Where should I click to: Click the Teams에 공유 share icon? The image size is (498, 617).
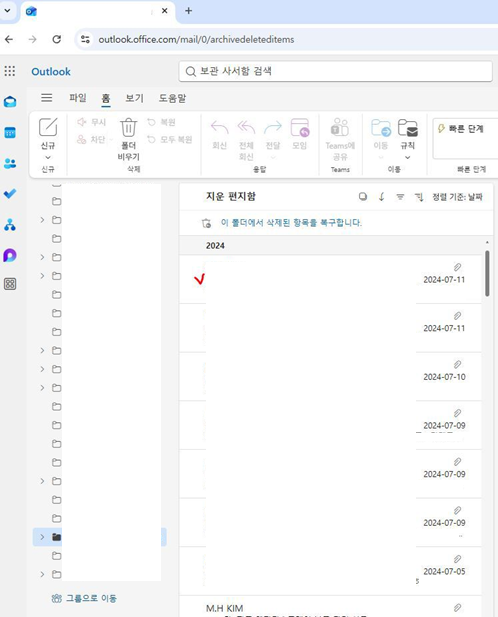(x=340, y=127)
